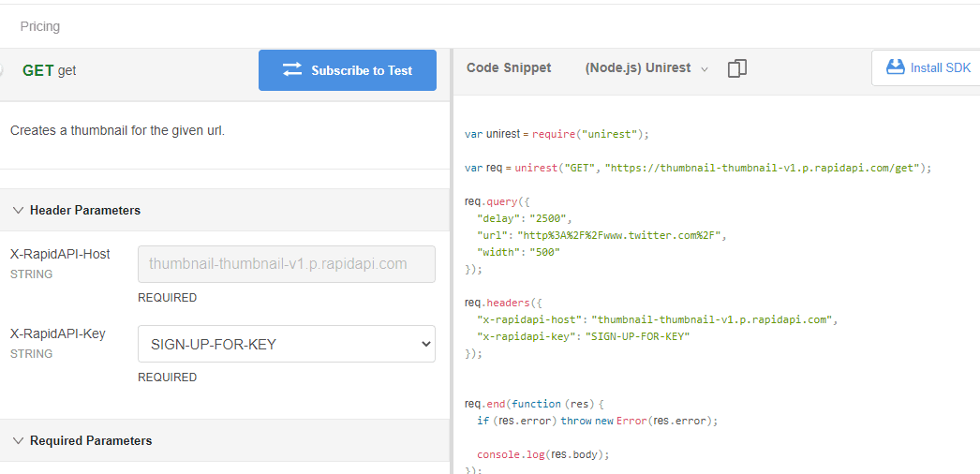Copy the code snippet with the copy icon
This screenshot has width=980, height=474.
[737, 68]
